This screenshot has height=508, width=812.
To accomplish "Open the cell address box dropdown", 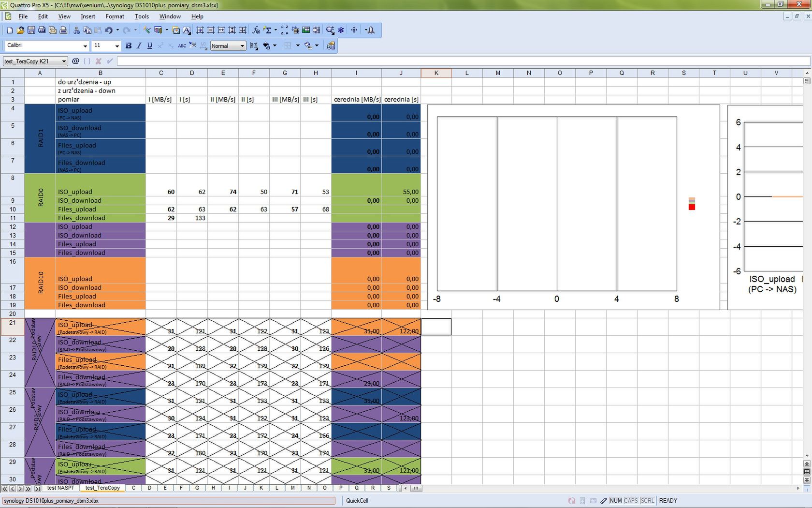I will [x=64, y=61].
